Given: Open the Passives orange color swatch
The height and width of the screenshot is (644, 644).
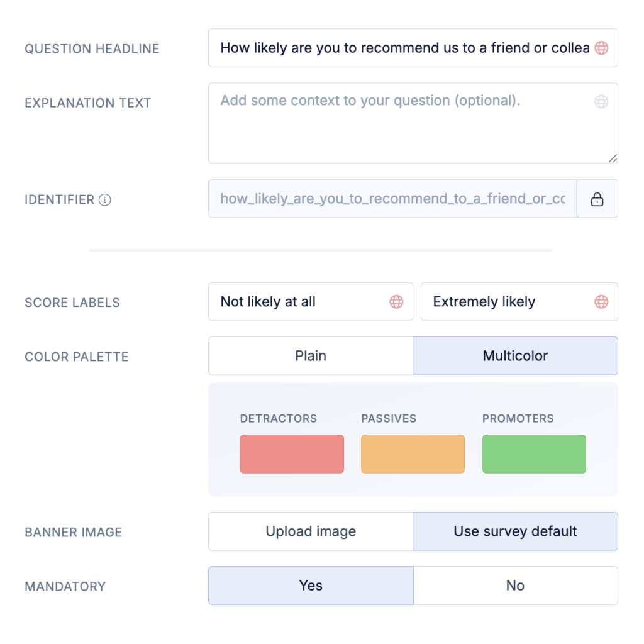Looking at the screenshot, I should coord(413,454).
